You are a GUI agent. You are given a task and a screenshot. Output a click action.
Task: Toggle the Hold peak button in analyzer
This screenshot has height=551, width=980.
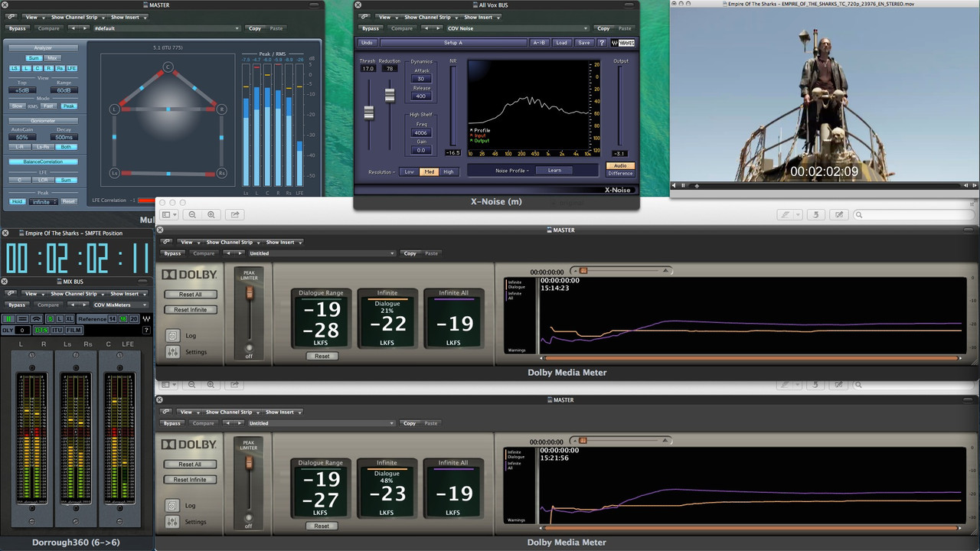click(x=17, y=201)
